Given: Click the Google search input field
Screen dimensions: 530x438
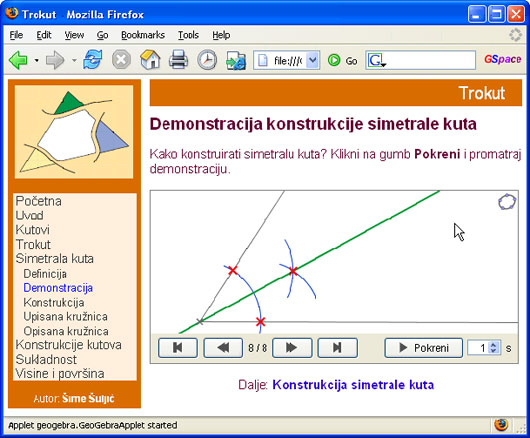Looking at the screenshot, I should coord(430,60).
